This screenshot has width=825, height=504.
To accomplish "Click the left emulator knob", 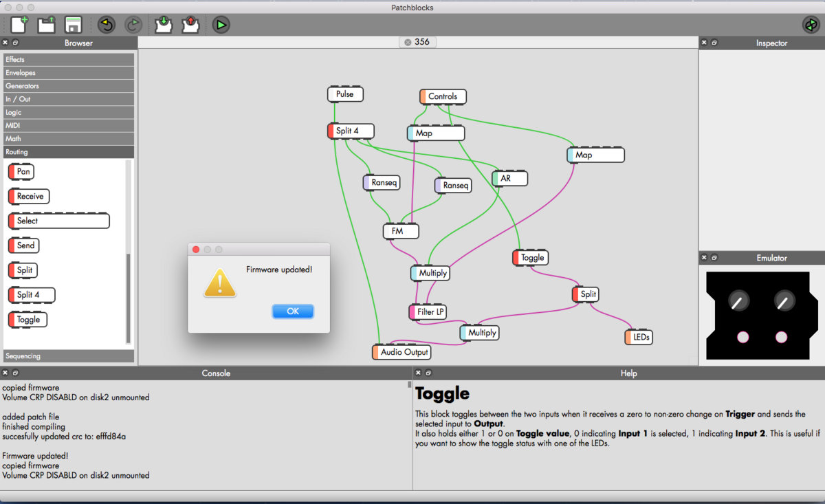I will [x=738, y=300].
